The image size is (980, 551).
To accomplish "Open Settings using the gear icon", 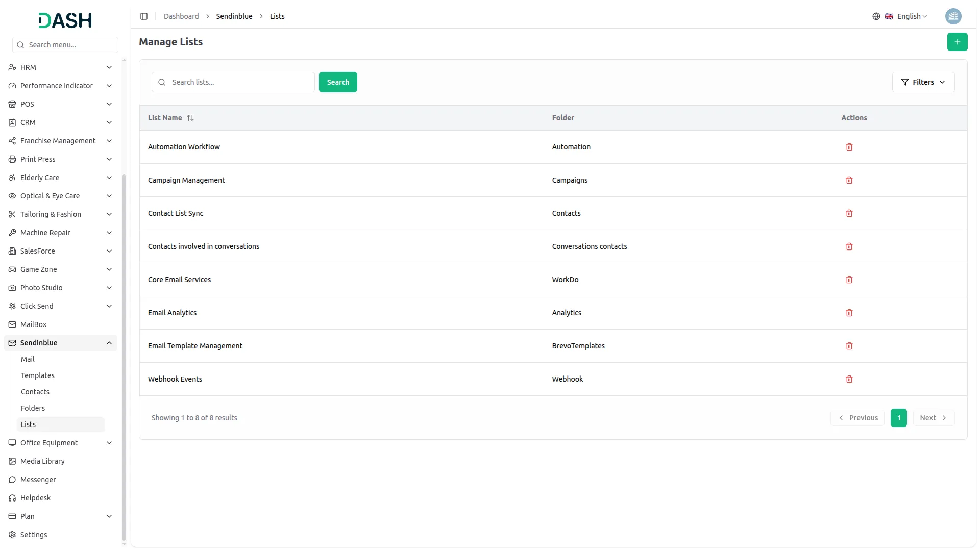I will pos(12,534).
